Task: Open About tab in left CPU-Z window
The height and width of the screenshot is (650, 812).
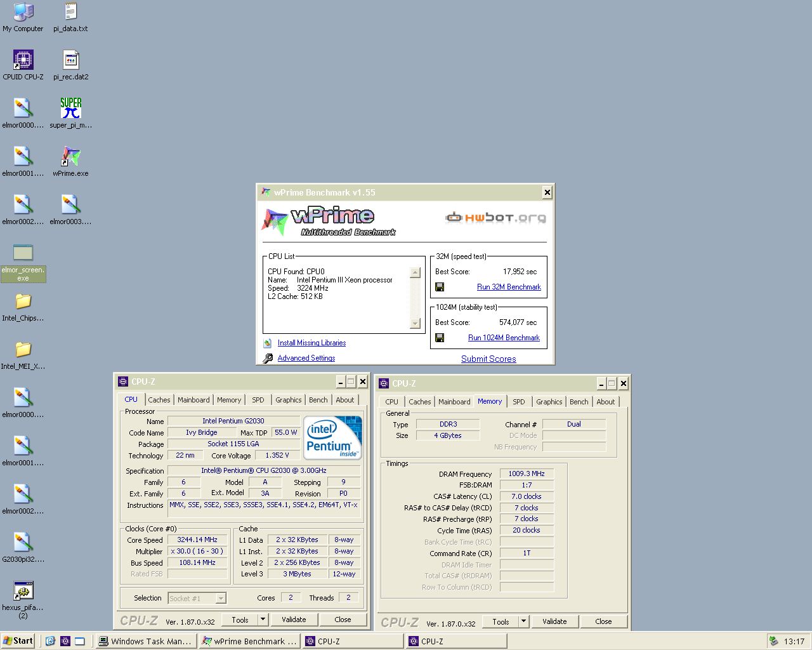Action: coord(345,400)
